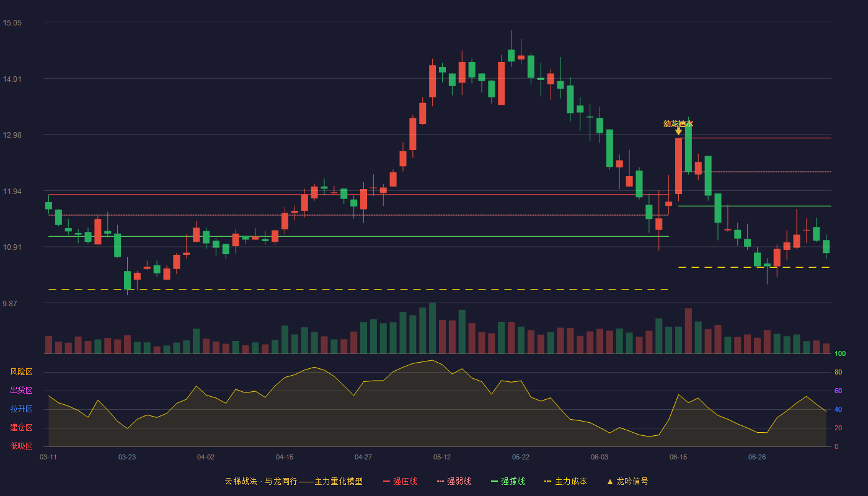Click the 06-15 date axis label
The image size is (868, 496).
(678, 457)
